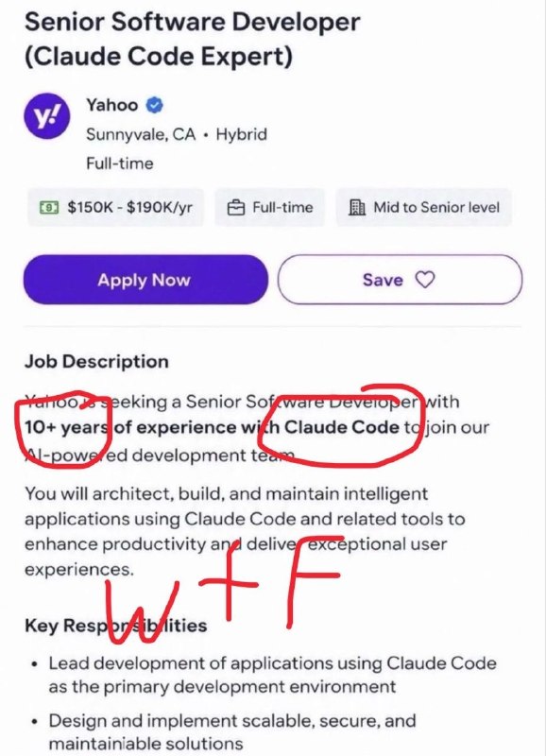Apply to the job with Apply Now
Screen dimensions: 546x756
pyautogui.click(x=145, y=280)
